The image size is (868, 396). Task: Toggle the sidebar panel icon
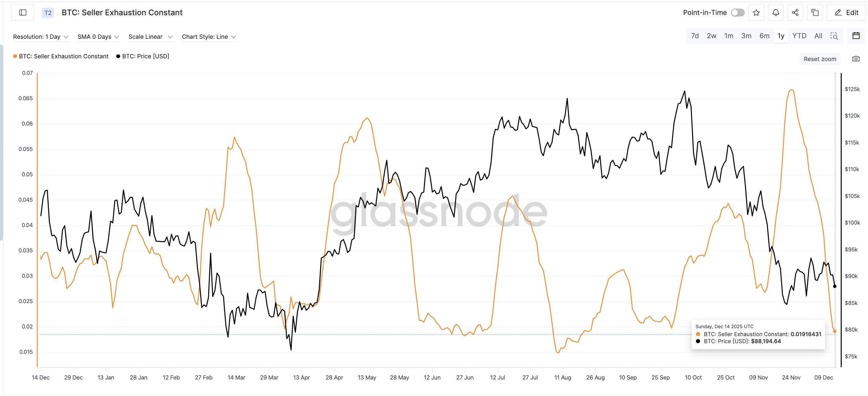[x=23, y=12]
